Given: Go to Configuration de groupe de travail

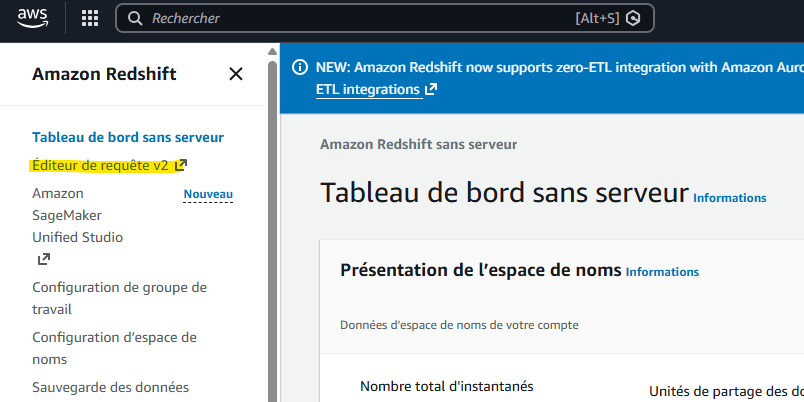Looking at the screenshot, I should 119,298.
